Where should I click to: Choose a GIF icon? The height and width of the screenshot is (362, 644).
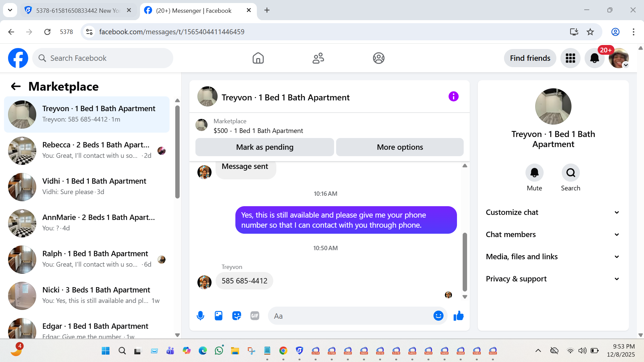point(255,316)
